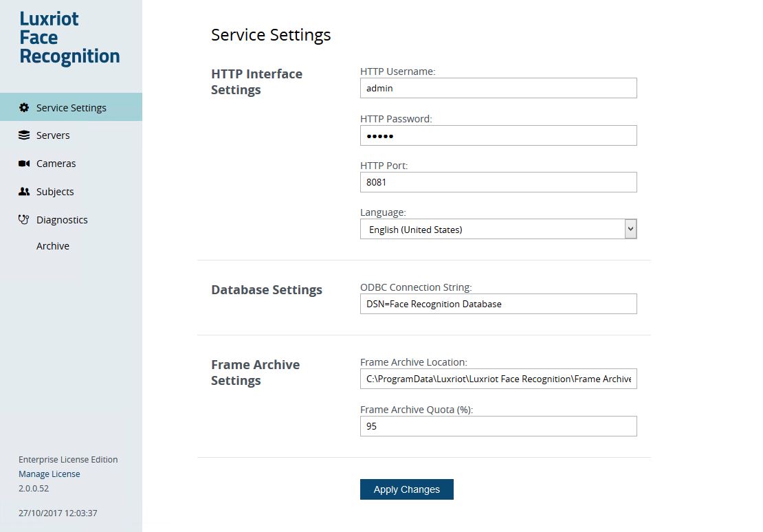Image resolution: width=763 pixels, height=532 pixels.
Task: Click the Database Settings heading
Action: [267, 289]
